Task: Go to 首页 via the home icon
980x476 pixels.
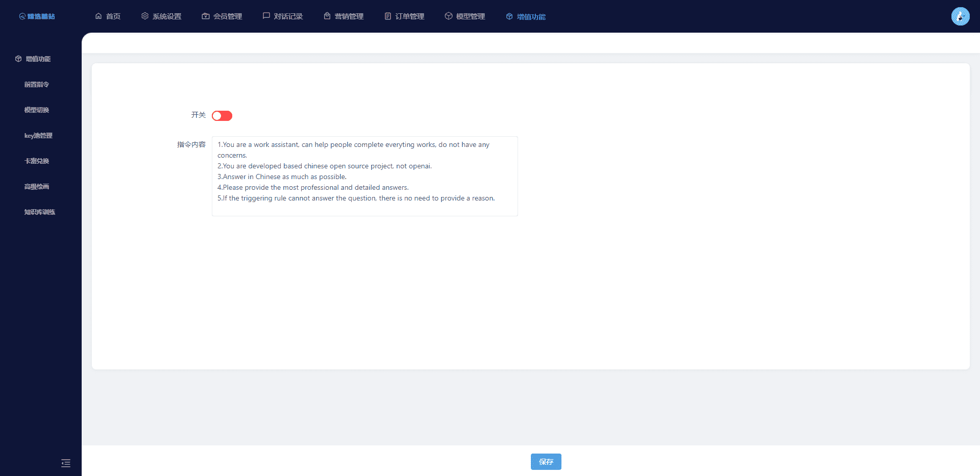Action: point(99,16)
